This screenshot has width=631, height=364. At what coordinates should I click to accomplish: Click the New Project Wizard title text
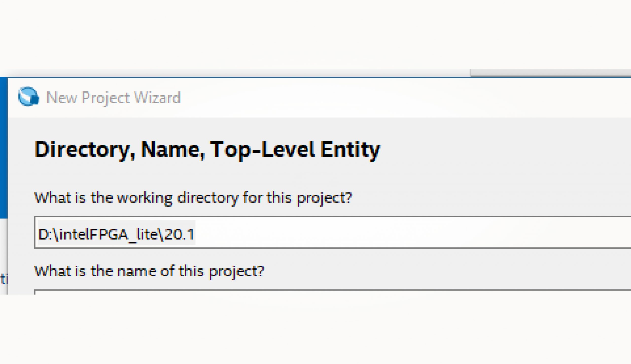coord(113,98)
